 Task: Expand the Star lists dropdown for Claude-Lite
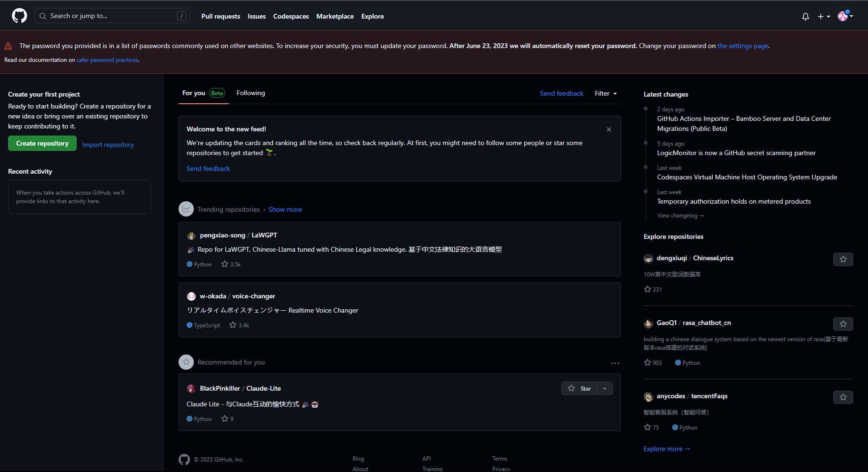(605, 388)
